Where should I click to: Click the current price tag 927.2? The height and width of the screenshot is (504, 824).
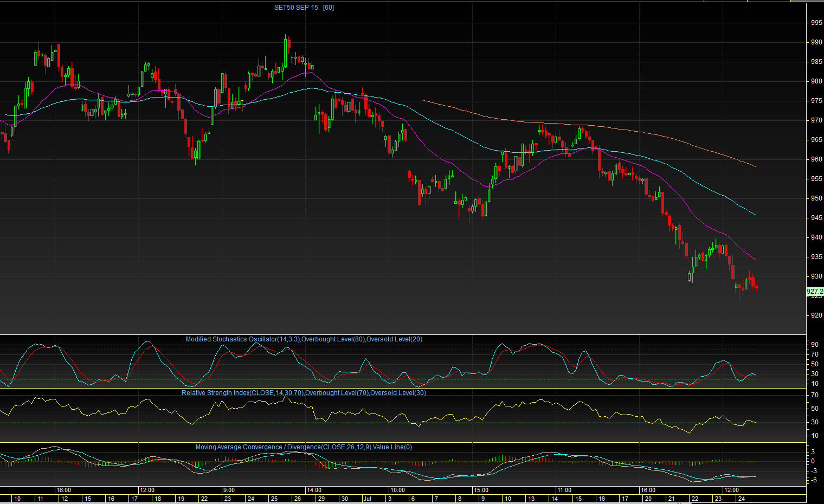(x=815, y=292)
